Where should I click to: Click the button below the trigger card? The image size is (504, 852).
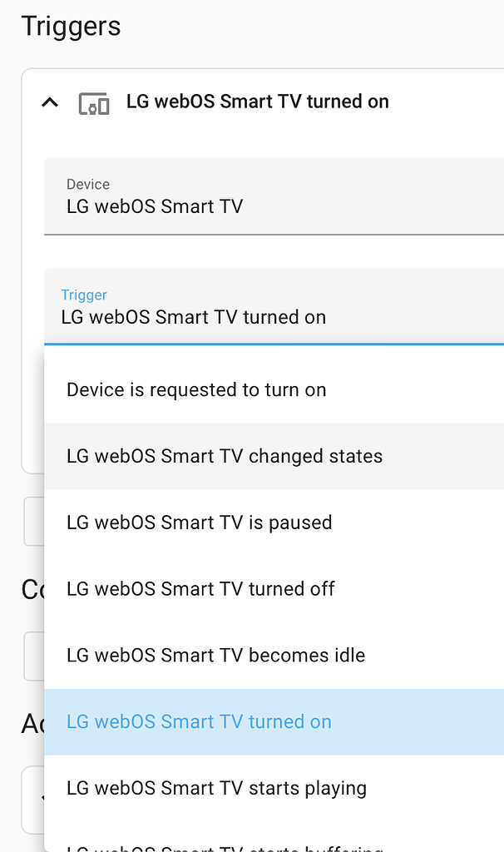(32, 522)
